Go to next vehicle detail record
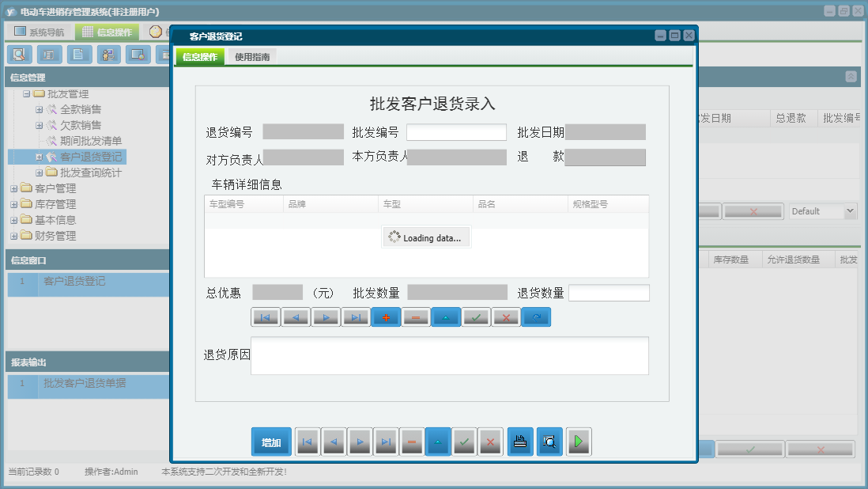 tap(326, 317)
